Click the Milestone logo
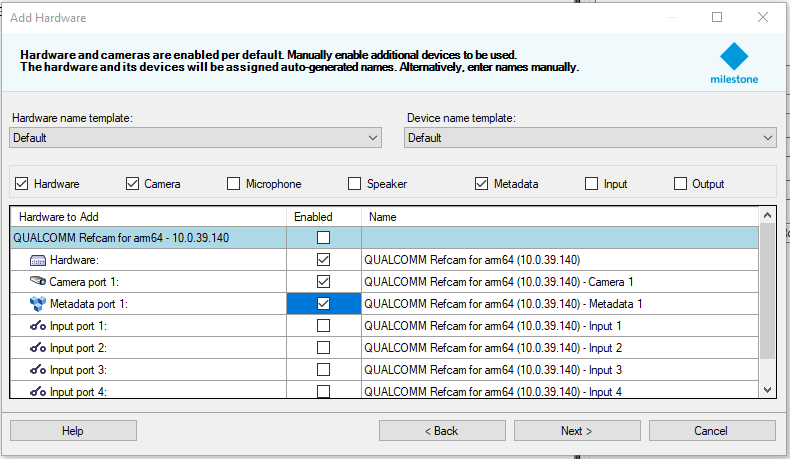The width and height of the screenshot is (790, 459). [x=734, y=63]
